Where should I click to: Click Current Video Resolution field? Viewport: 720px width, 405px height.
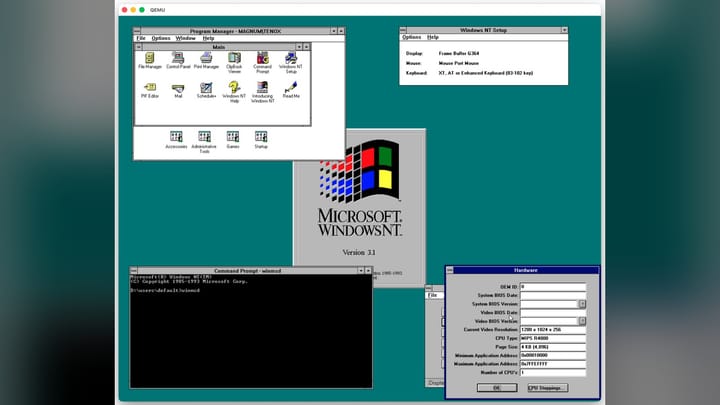point(553,330)
